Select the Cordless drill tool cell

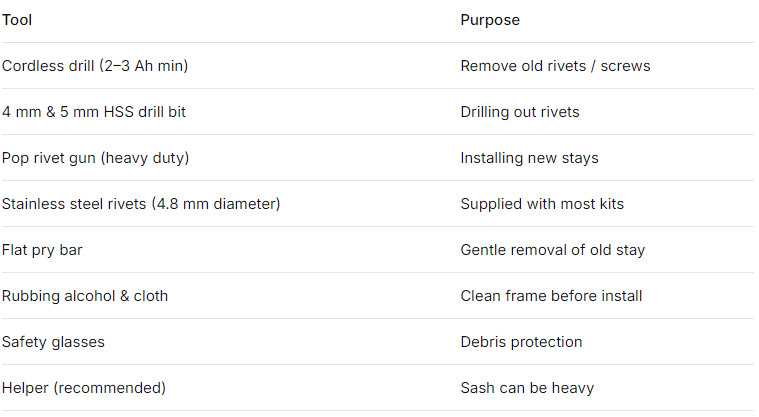(95, 66)
